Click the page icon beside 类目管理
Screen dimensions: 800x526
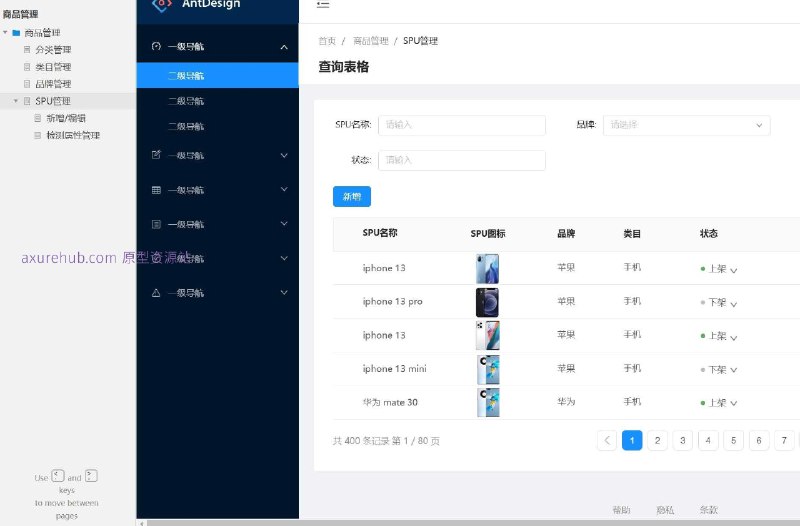tap(27, 67)
